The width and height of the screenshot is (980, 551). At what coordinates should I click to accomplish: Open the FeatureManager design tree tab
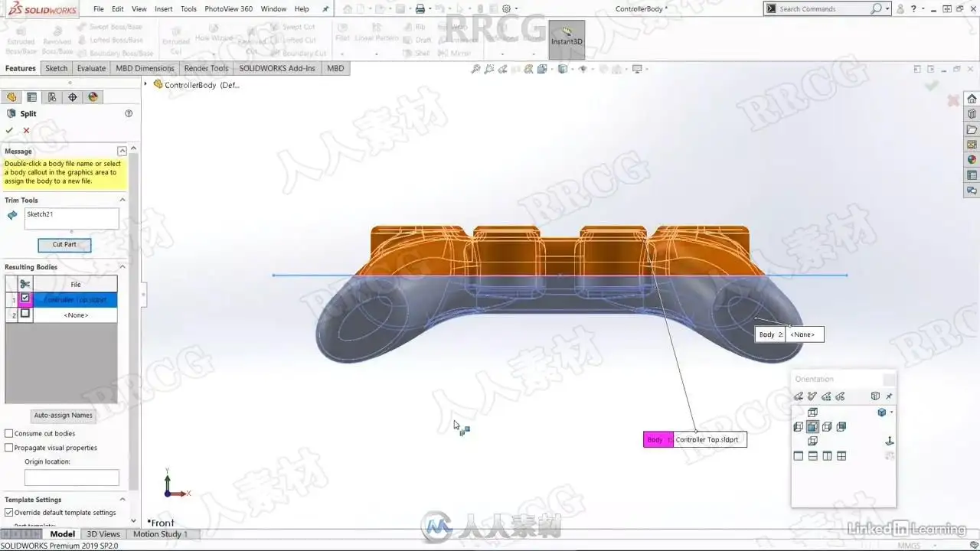(11, 97)
